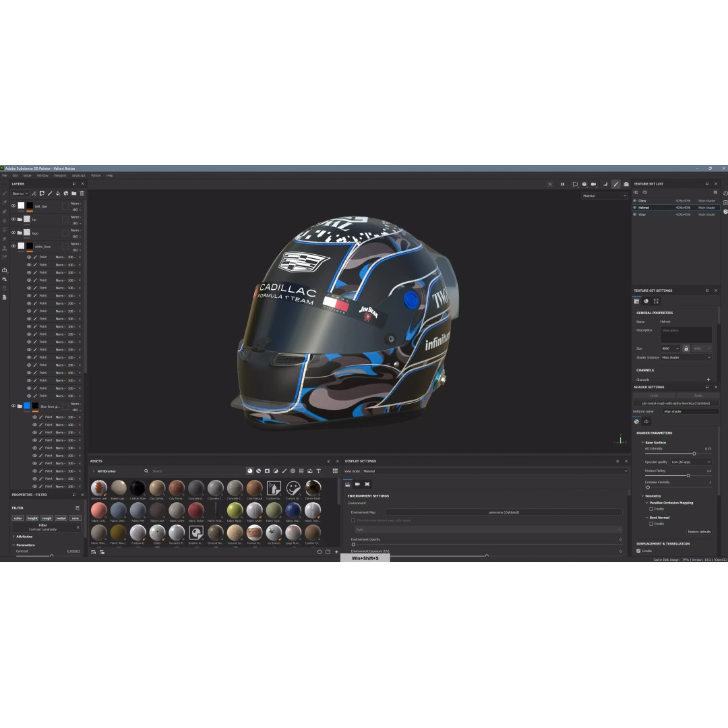Viewport: 728px width, 728px height.
Task: Open the Window menu
Action: pyautogui.click(x=42, y=175)
